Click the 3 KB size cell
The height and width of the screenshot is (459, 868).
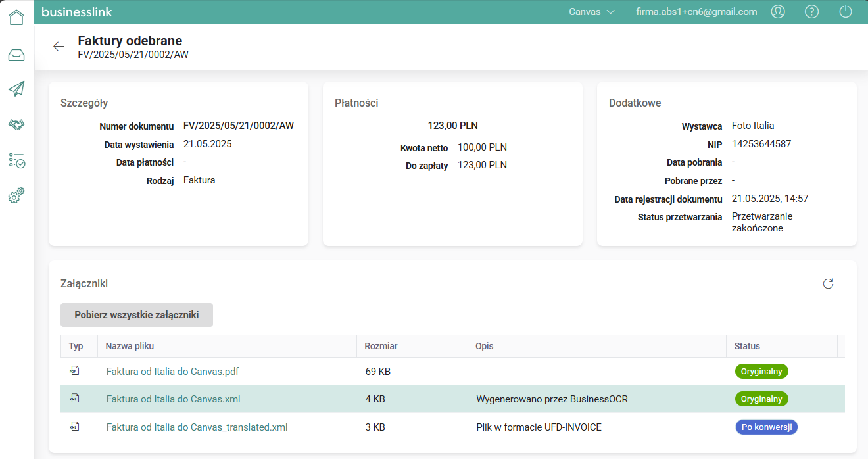click(375, 427)
